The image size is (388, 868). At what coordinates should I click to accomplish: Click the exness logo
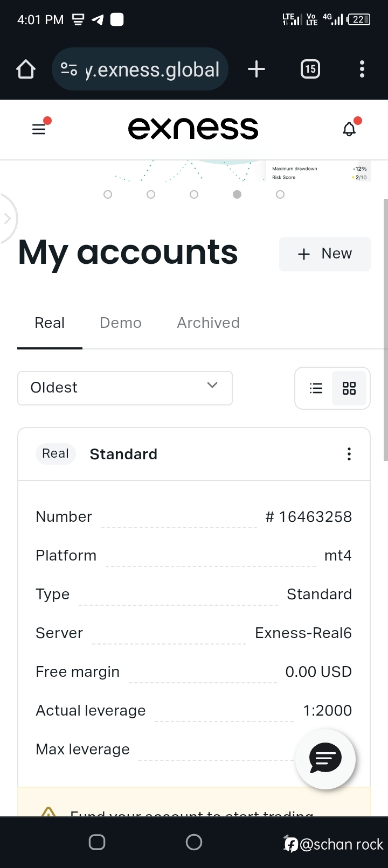point(193,129)
